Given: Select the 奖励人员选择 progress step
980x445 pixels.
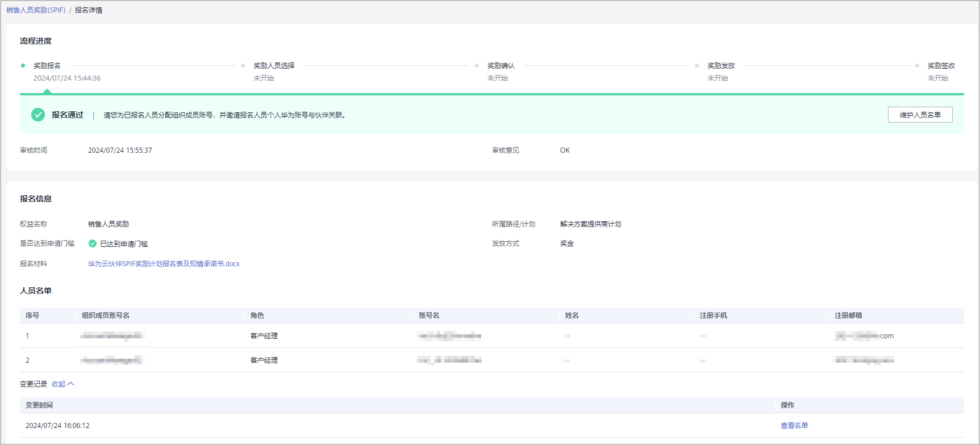Looking at the screenshot, I should click(x=274, y=66).
